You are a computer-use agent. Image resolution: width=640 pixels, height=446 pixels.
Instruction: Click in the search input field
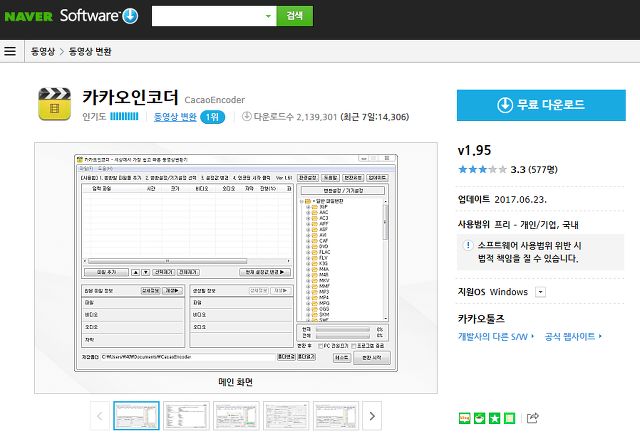(x=207, y=16)
